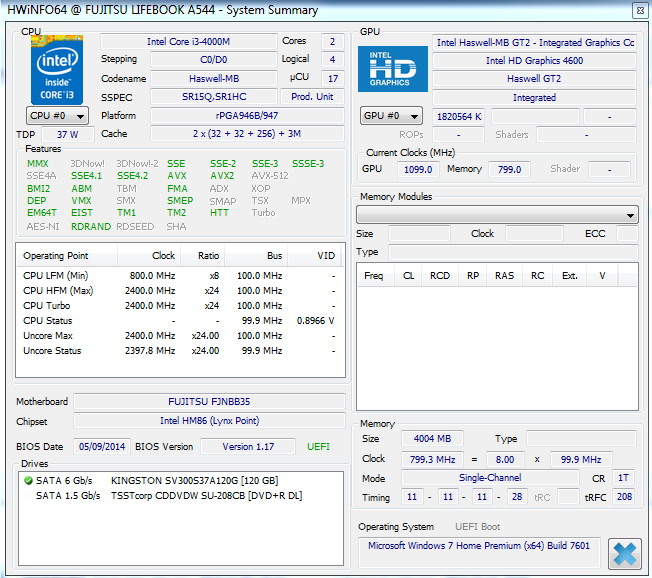Click the Intel Core i3 CPU logo

pos(57,70)
